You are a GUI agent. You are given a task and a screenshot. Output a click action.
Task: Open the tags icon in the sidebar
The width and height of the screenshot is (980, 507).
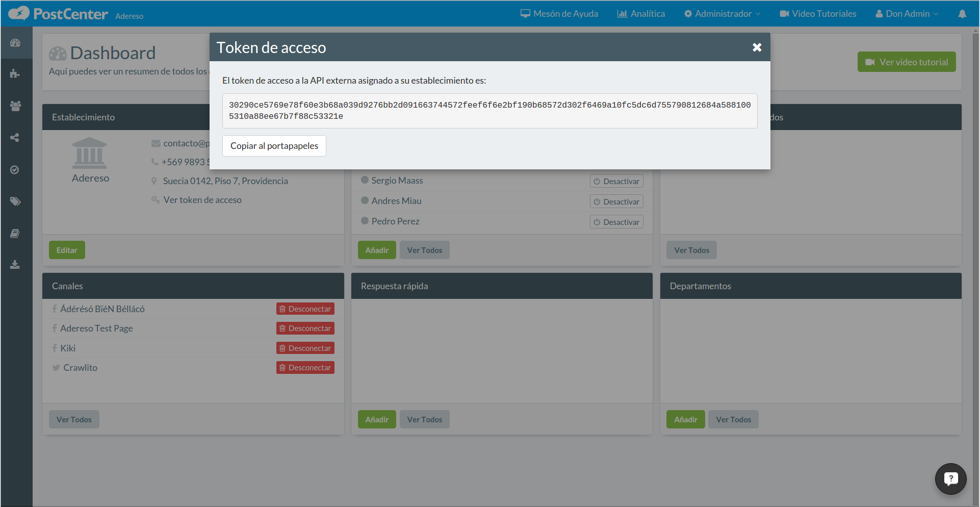16,201
